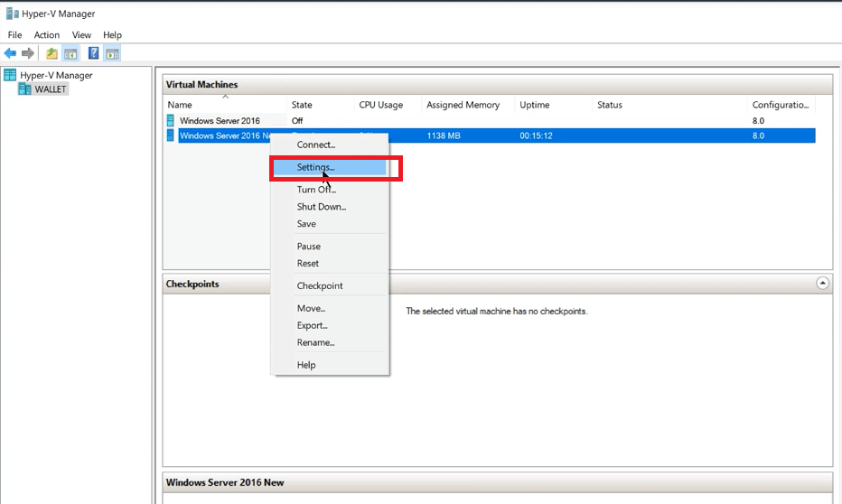Toggle the Show/Hide Action Pane toolbar icon
The width and height of the screenshot is (842, 504).
[112, 53]
